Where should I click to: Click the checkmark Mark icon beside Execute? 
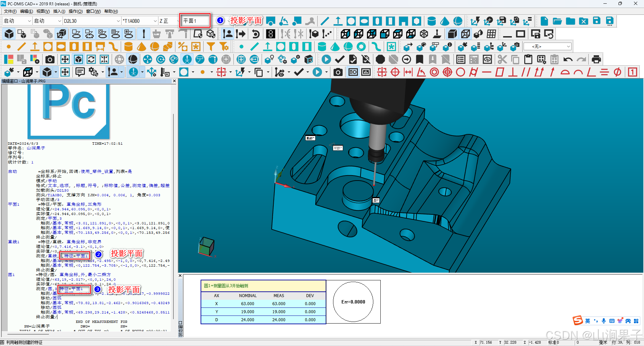click(339, 59)
